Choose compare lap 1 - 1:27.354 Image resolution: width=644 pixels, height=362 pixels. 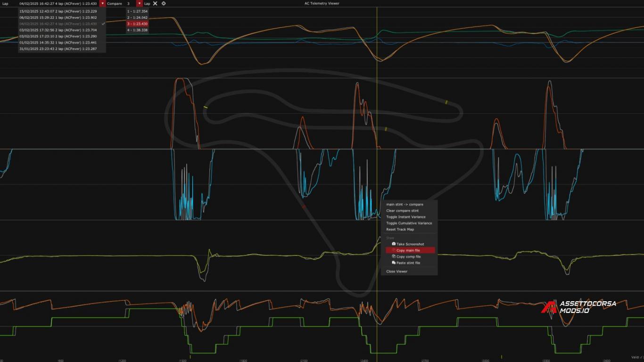[137, 11]
